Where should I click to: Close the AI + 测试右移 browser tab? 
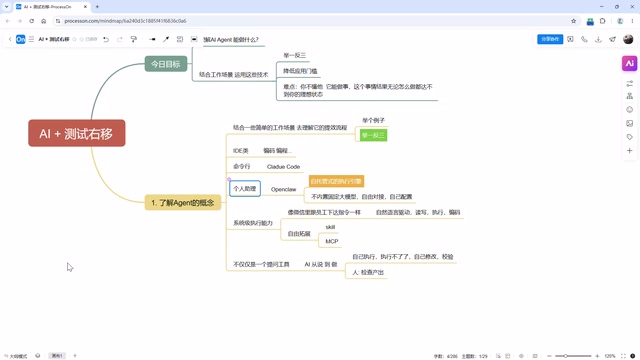click(85, 7)
